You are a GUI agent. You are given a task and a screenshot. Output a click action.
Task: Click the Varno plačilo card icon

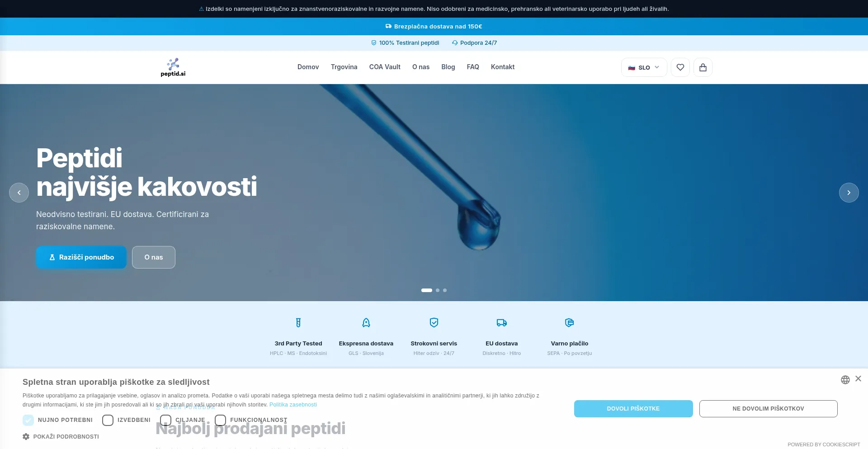pyautogui.click(x=570, y=322)
